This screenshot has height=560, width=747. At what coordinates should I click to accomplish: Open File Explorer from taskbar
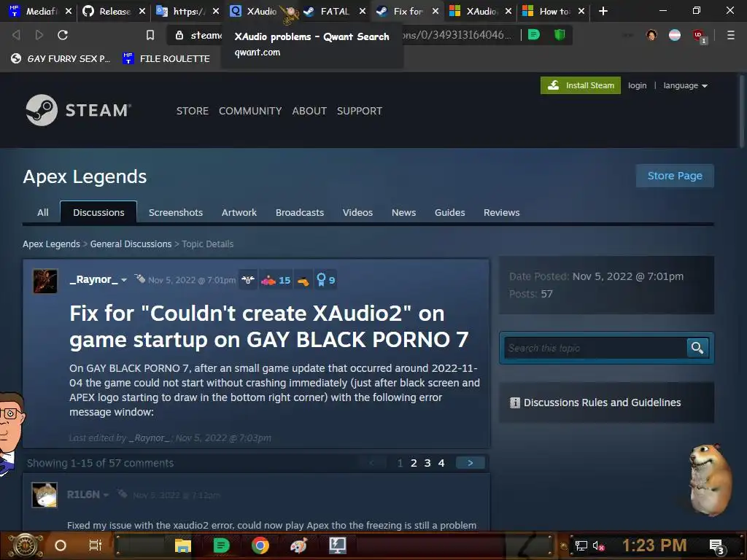tap(182, 545)
